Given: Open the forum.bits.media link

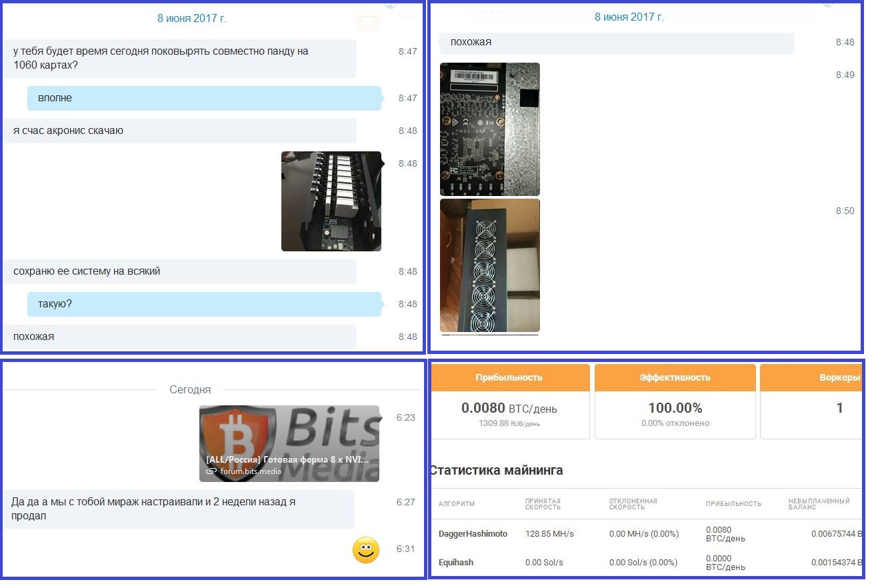Looking at the screenshot, I should click(251, 471).
